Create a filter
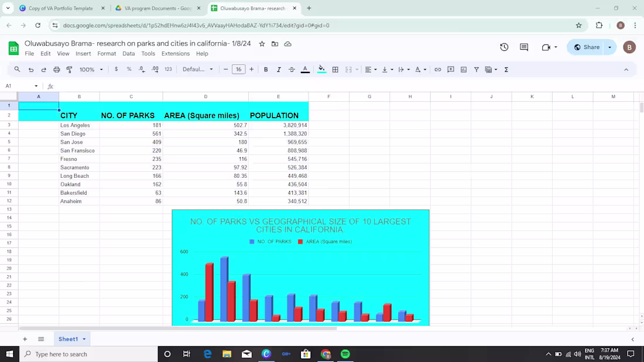The image size is (644, 362). click(x=477, y=69)
